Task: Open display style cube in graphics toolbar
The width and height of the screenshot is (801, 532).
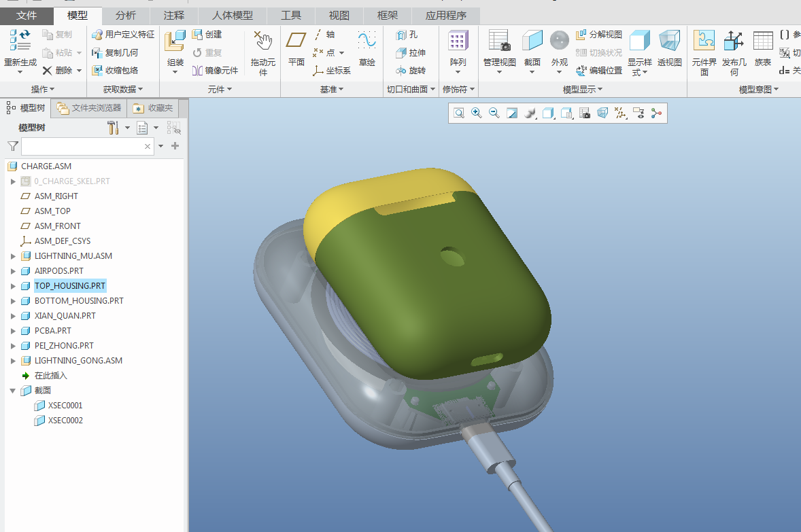Action: (x=548, y=113)
